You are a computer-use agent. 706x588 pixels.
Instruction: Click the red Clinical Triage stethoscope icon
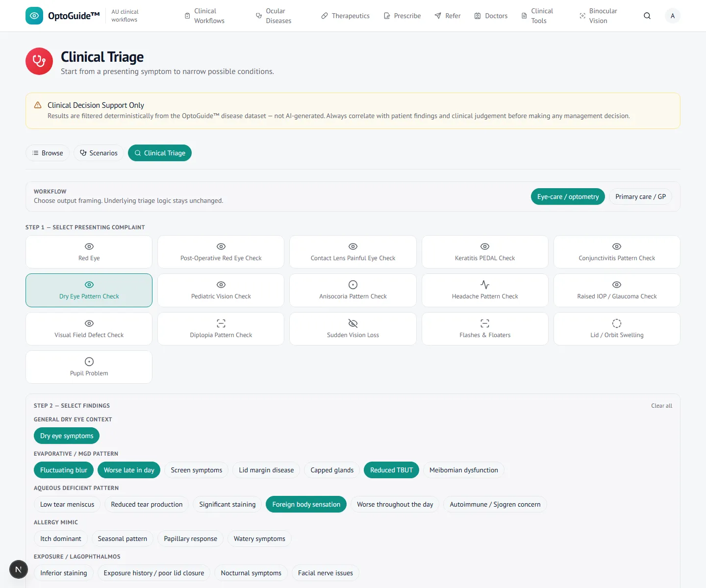(x=39, y=61)
